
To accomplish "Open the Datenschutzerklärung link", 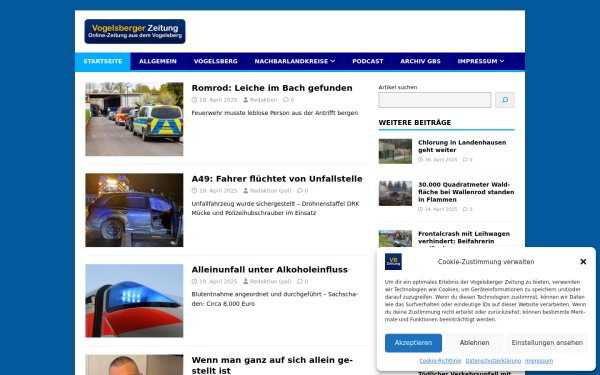I will coord(493,361).
